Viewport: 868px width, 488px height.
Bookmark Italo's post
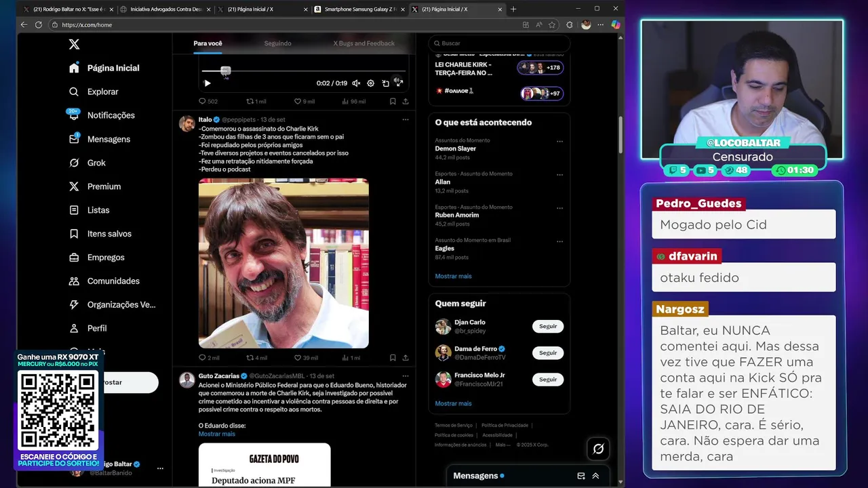[x=393, y=358]
